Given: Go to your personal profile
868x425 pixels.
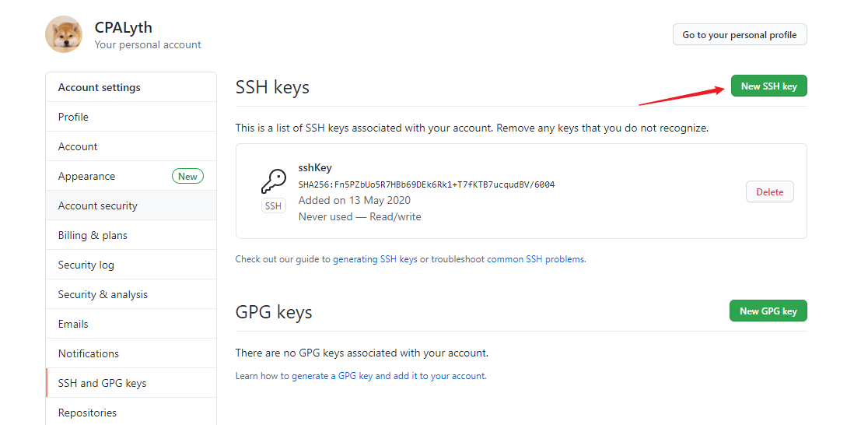Looking at the screenshot, I should tap(740, 35).
